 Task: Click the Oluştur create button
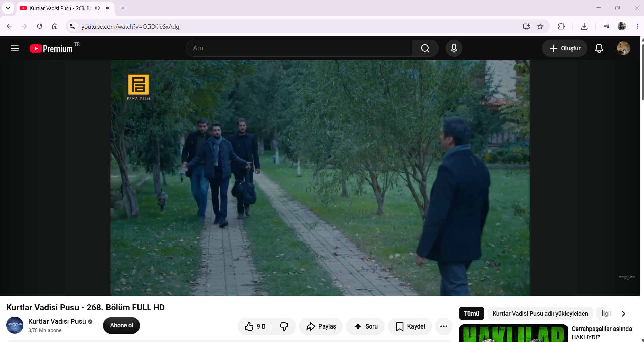[564, 48]
